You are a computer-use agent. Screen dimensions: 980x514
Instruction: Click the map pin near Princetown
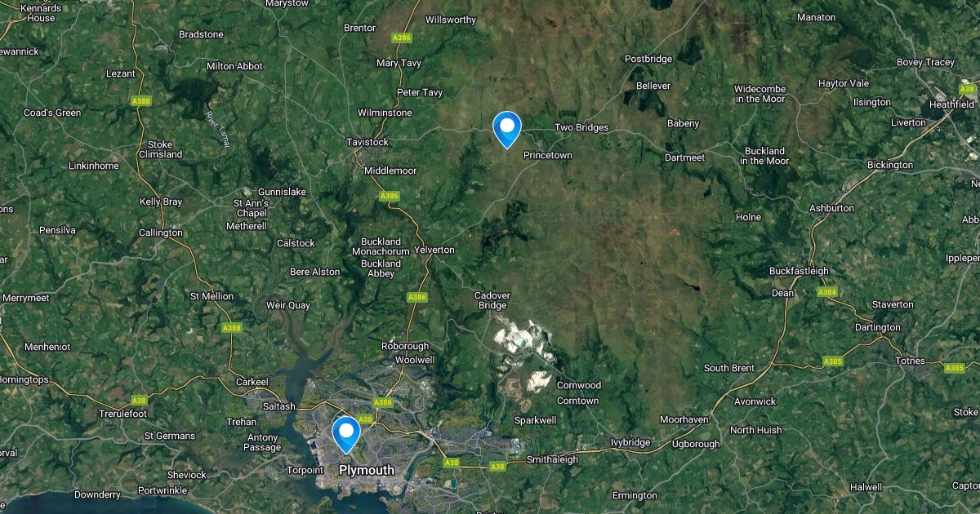click(x=507, y=130)
